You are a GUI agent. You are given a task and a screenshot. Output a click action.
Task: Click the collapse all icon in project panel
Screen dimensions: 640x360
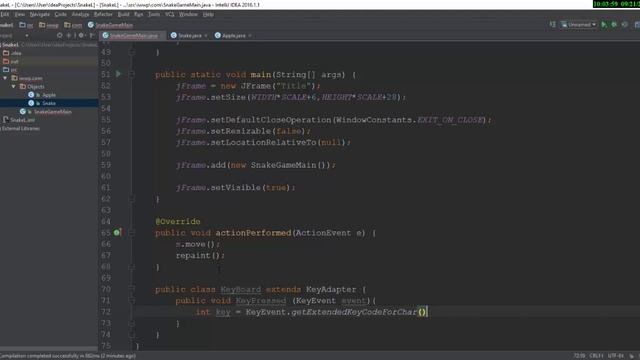(x=70, y=36)
